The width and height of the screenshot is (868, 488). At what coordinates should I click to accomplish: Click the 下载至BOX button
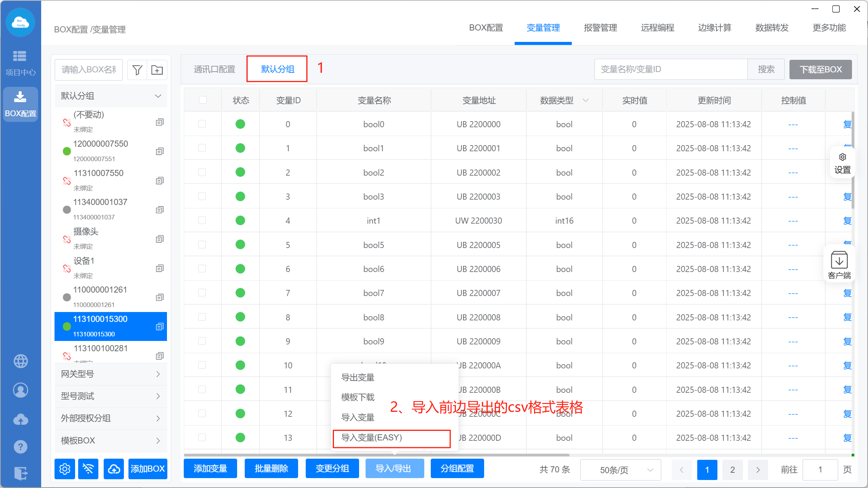tap(820, 70)
